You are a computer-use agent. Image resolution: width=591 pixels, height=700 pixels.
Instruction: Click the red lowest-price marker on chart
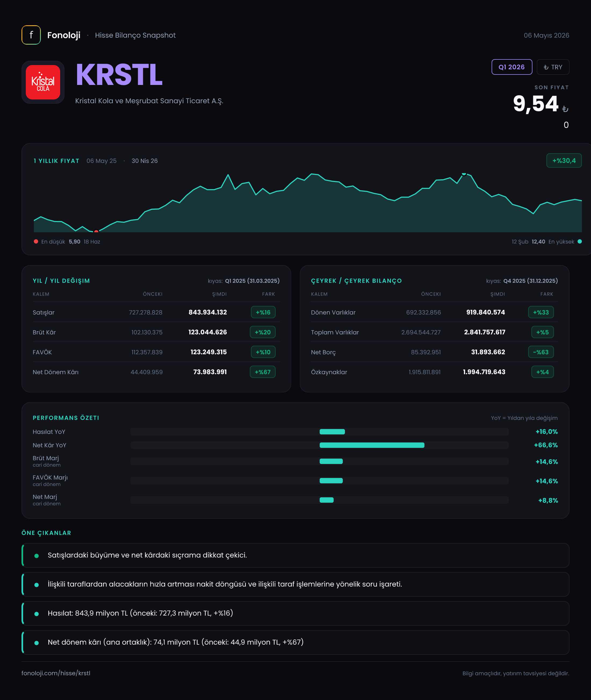pos(96,231)
